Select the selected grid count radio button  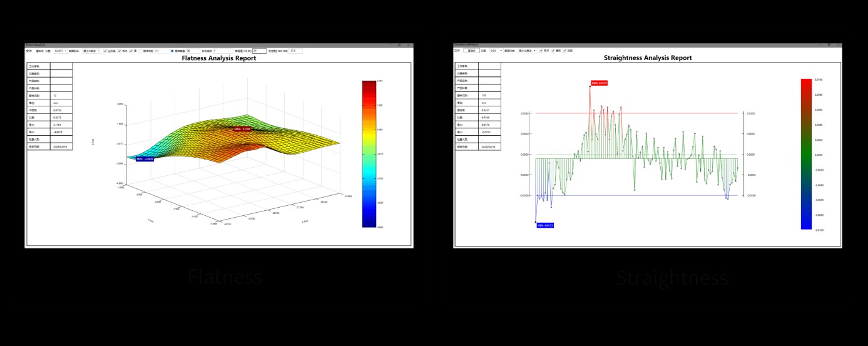pyautogui.click(x=172, y=51)
